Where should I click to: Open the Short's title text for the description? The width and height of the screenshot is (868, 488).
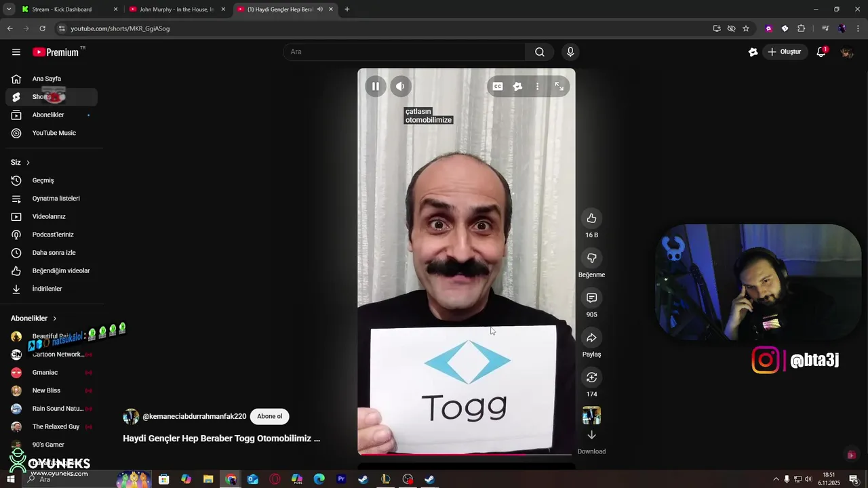pos(221,439)
